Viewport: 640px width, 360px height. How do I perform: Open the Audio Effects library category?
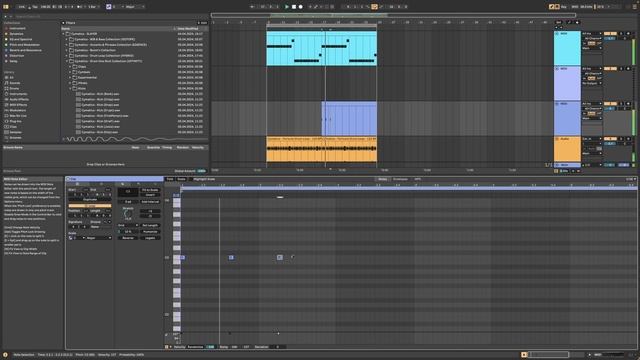[x=19, y=99]
